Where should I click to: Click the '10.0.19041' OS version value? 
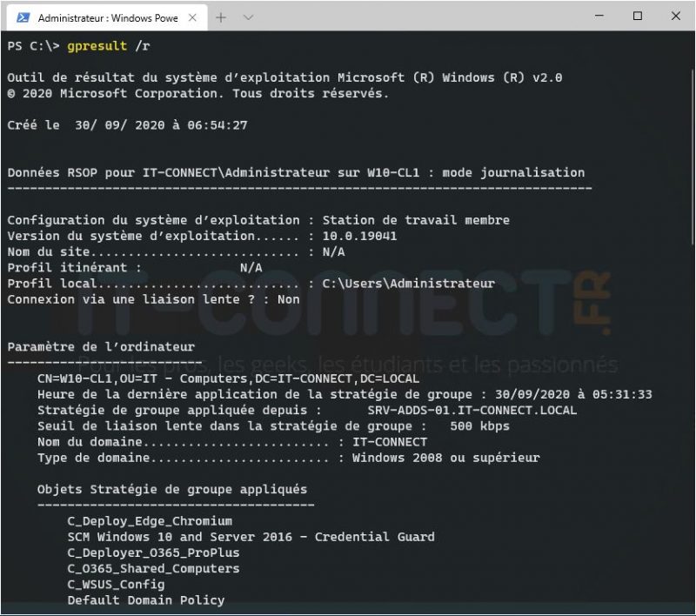[x=359, y=236]
